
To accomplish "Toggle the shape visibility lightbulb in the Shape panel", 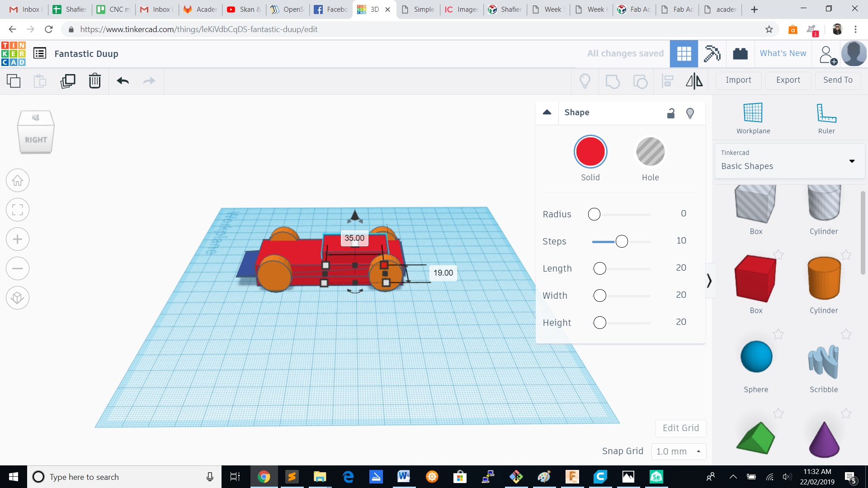I will click(x=690, y=113).
